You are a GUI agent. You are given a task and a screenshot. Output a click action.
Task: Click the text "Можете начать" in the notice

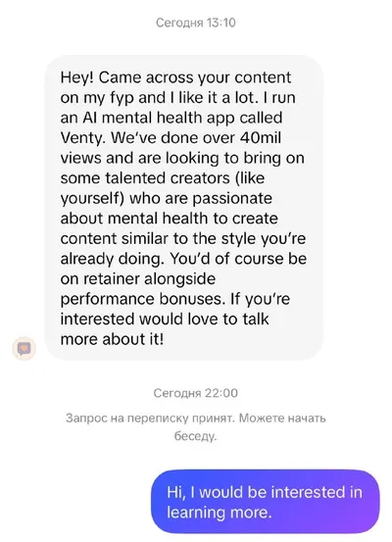pos(282,419)
